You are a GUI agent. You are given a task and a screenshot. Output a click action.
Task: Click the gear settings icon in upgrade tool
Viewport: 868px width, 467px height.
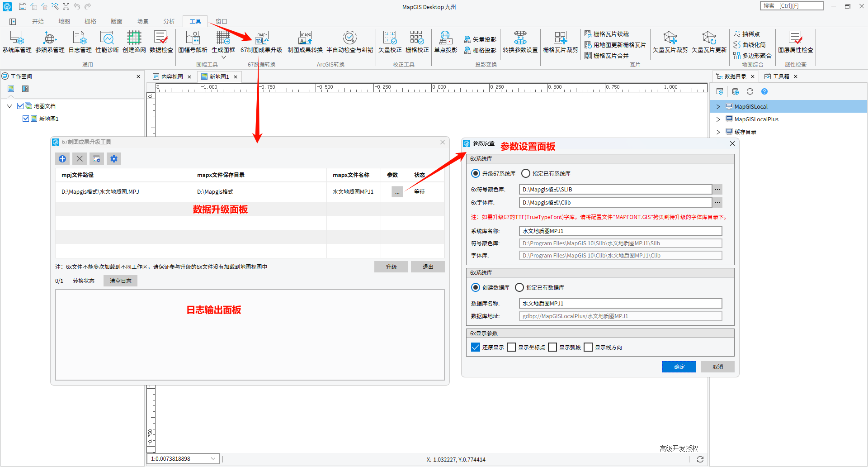114,159
